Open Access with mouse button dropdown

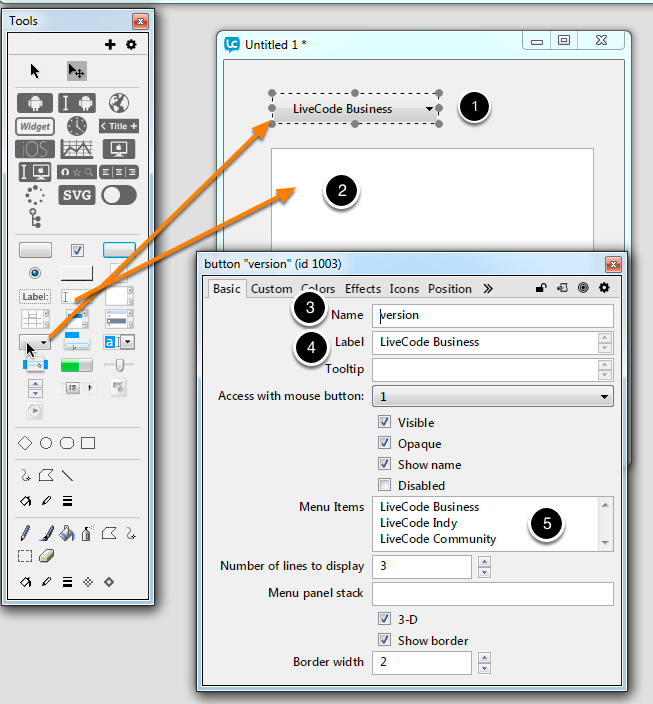click(x=493, y=396)
